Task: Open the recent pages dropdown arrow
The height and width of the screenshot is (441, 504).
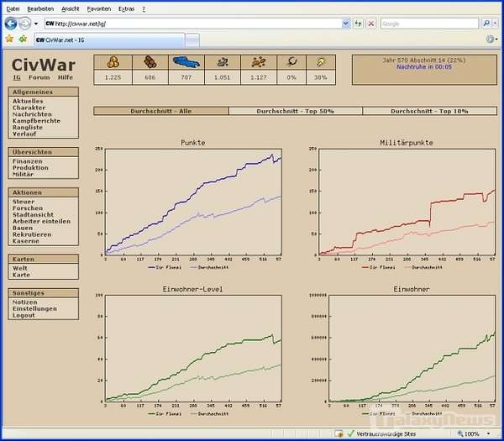Action: (35, 24)
